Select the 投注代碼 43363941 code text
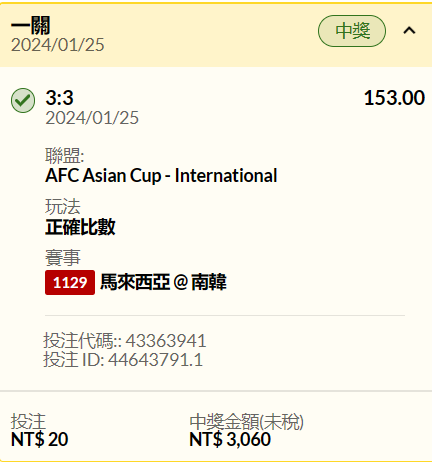The height and width of the screenshot is (462, 432). (125, 341)
